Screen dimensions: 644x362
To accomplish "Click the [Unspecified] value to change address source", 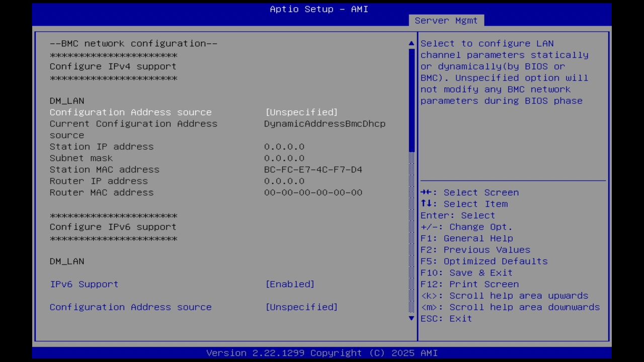I will click(x=301, y=112).
